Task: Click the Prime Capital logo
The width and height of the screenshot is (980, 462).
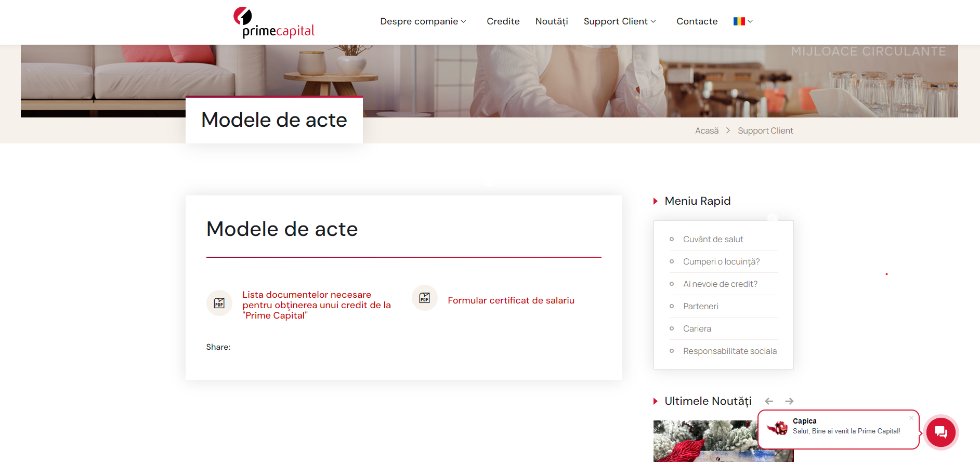Action: tap(274, 22)
